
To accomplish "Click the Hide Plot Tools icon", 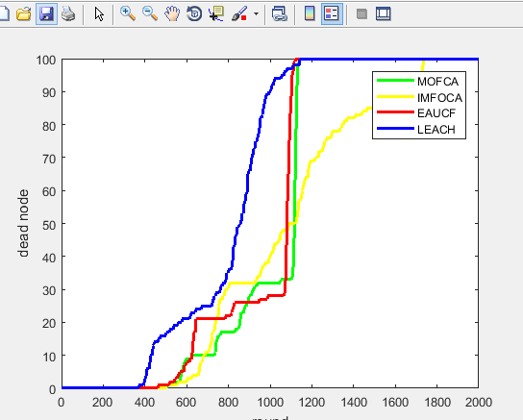I will click(x=361, y=14).
